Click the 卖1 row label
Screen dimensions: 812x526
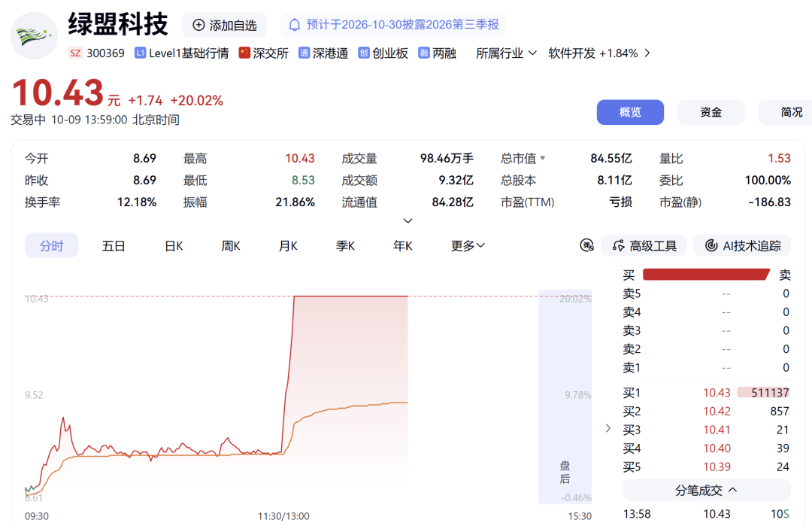coord(632,368)
